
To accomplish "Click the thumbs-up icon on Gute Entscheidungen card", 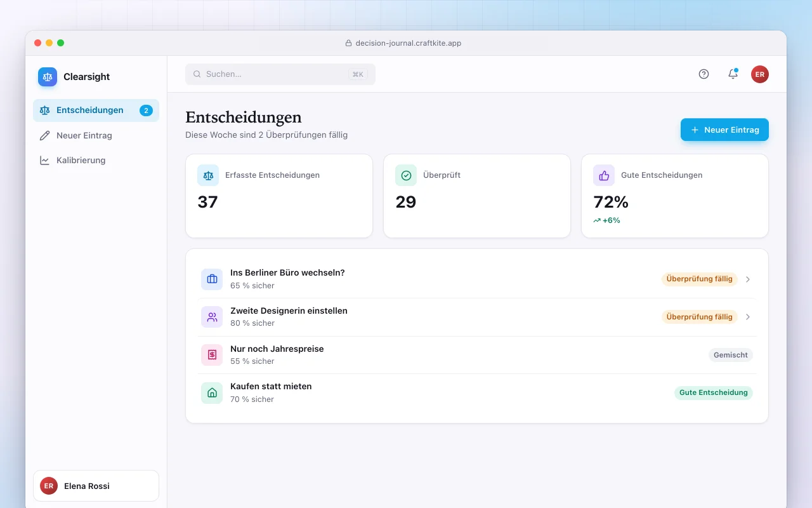I will 604,175.
